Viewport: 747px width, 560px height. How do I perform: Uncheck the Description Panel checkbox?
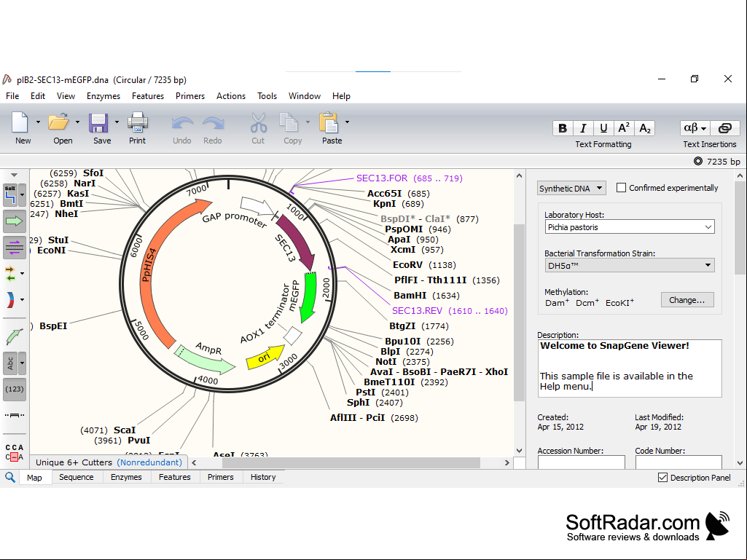click(662, 478)
